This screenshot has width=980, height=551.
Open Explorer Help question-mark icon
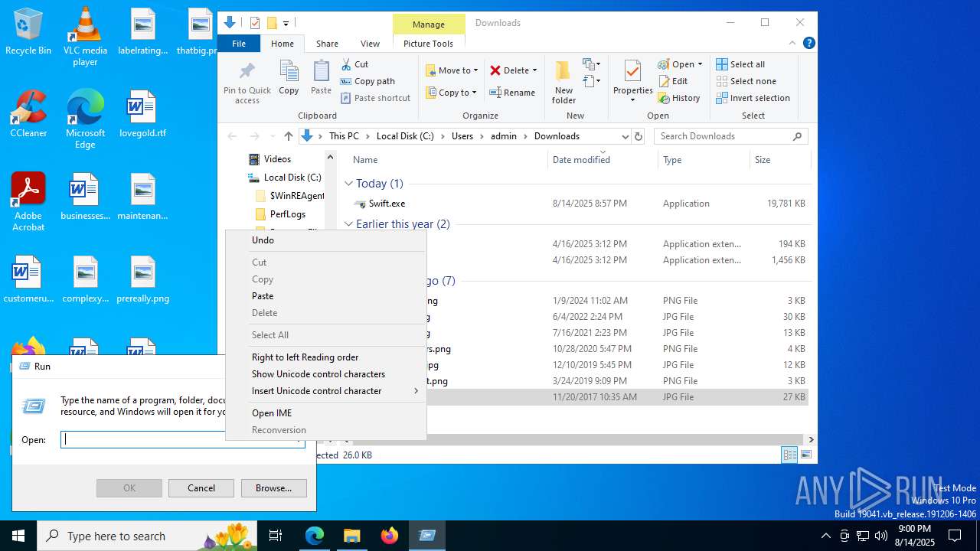pos(808,44)
